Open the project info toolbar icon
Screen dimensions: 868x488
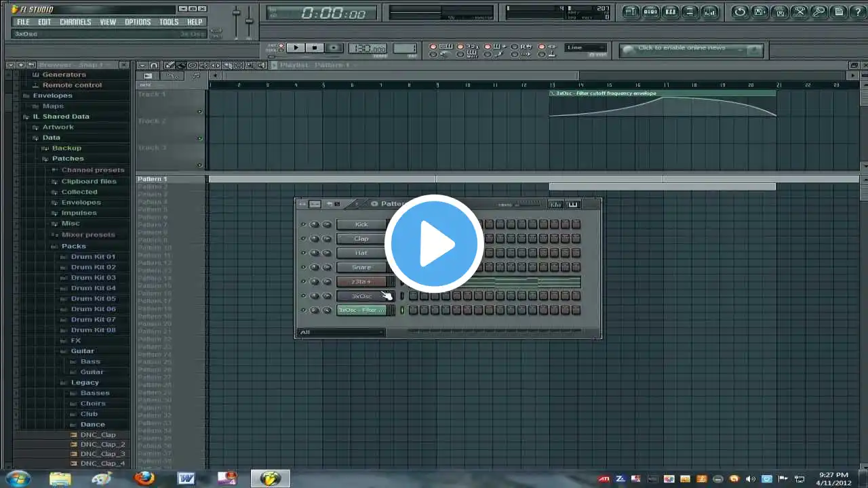coord(839,12)
